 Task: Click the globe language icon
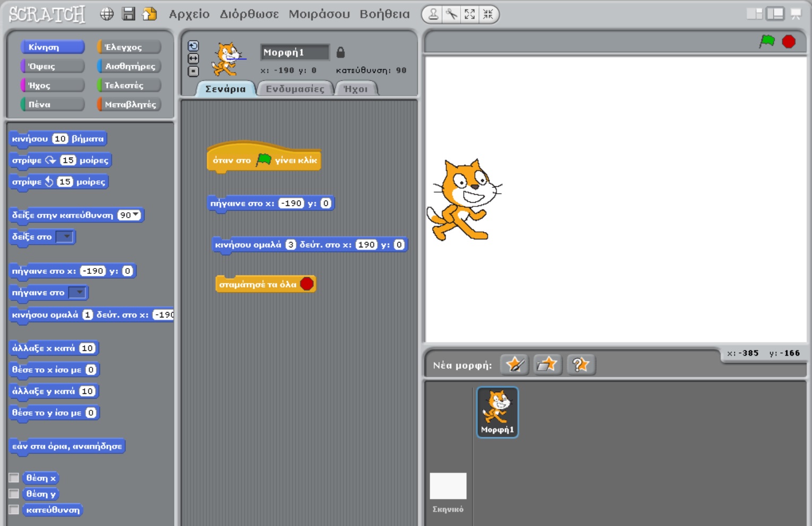click(107, 14)
